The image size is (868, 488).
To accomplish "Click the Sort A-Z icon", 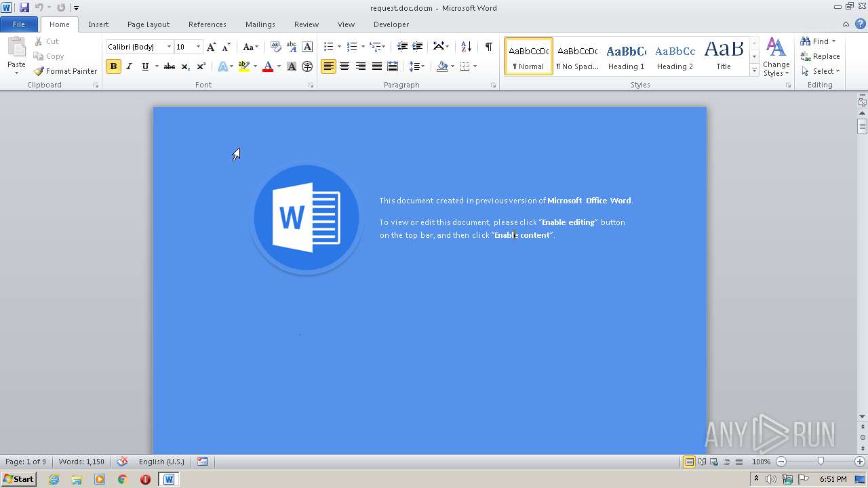I will pyautogui.click(x=466, y=47).
